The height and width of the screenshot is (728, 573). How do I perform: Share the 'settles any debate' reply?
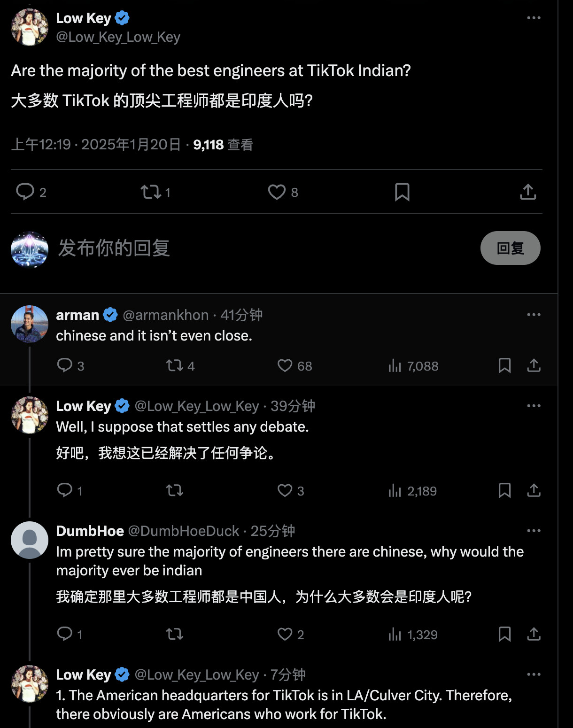(x=534, y=490)
